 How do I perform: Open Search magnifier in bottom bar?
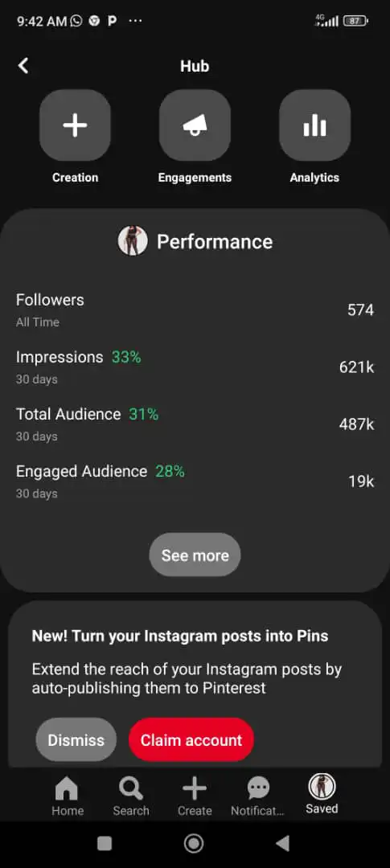click(x=131, y=796)
